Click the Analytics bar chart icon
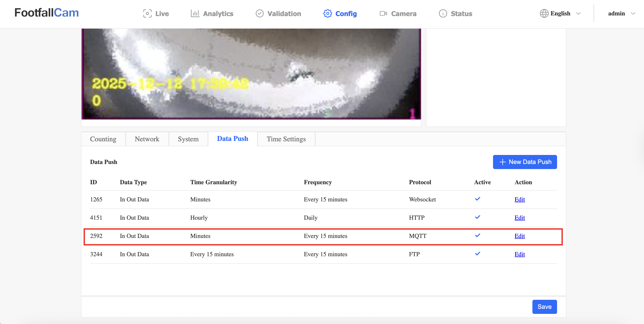Viewport: 644px width, 324px height. point(195,13)
